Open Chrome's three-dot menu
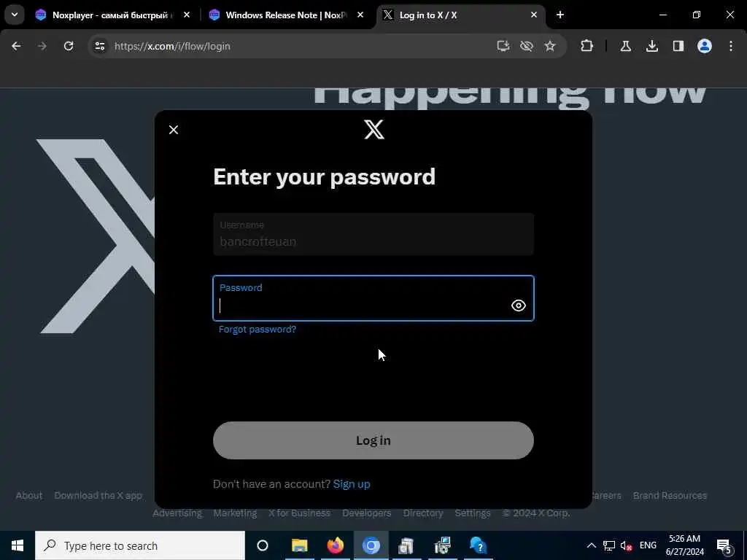The height and width of the screenshot is (560, 747). coord(731,46)
